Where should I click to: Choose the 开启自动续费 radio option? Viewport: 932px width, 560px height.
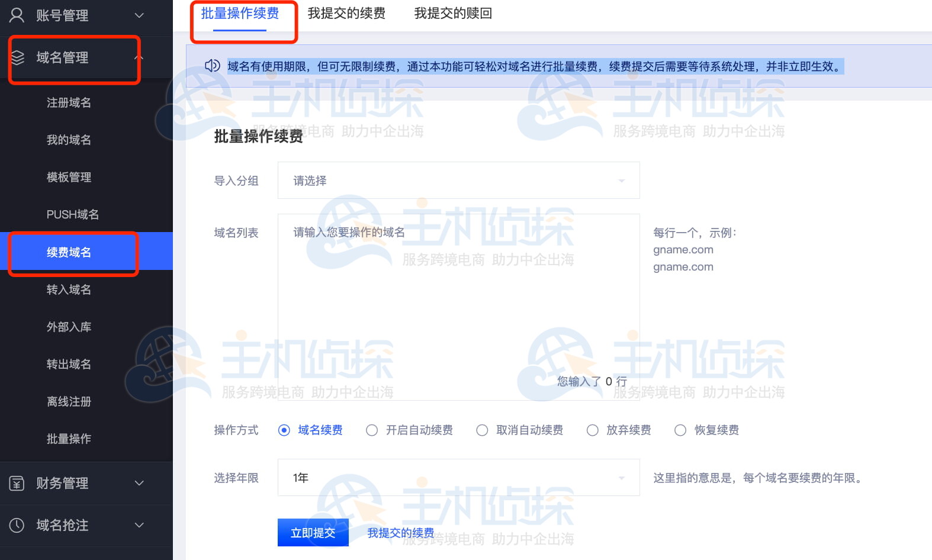[372, 430]
